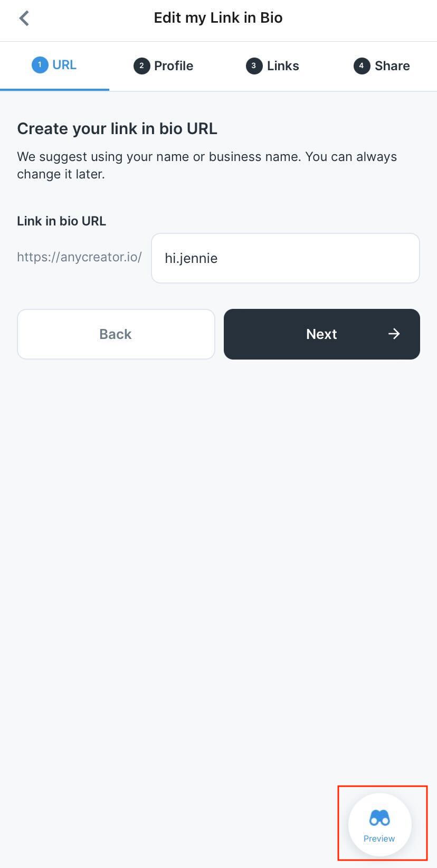Open preview via the binoculars icon
Image resolution: width=437 pixels, height=868 pixels.
point(379,818)
